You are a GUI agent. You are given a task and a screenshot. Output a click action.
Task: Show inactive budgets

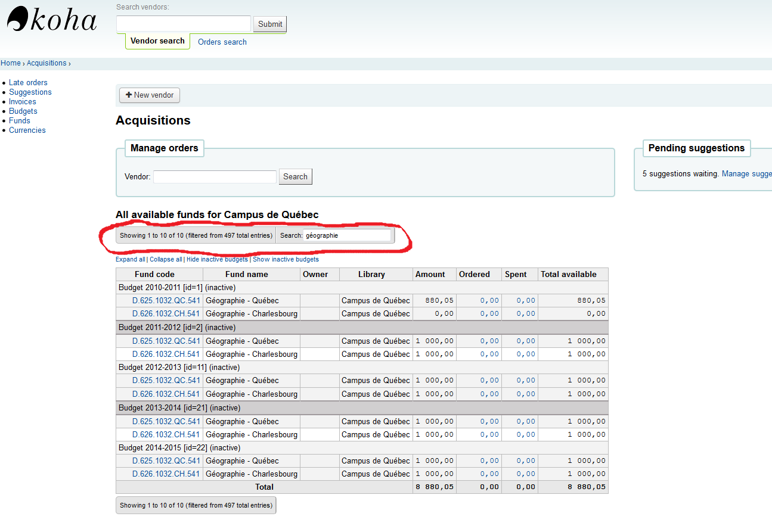pos(286,260)
